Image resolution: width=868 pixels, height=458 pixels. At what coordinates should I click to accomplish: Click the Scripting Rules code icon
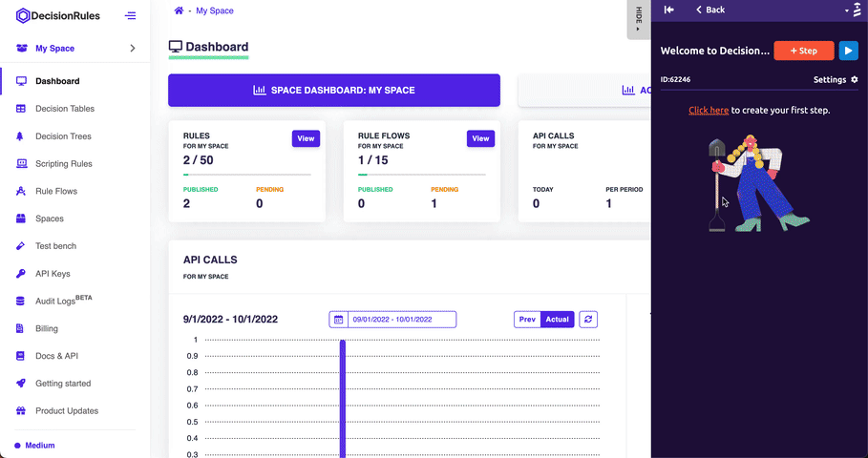click(x=21, y=164)
